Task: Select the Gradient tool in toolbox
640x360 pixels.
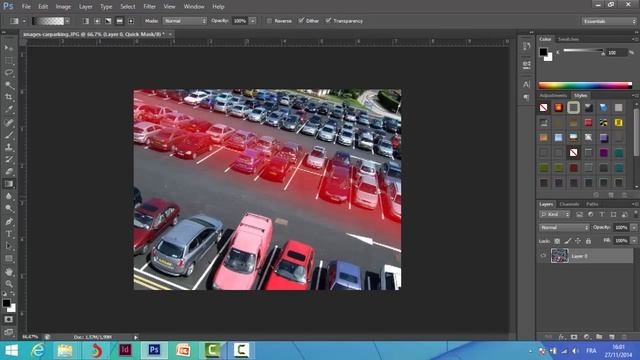Action: pos(9,184)
